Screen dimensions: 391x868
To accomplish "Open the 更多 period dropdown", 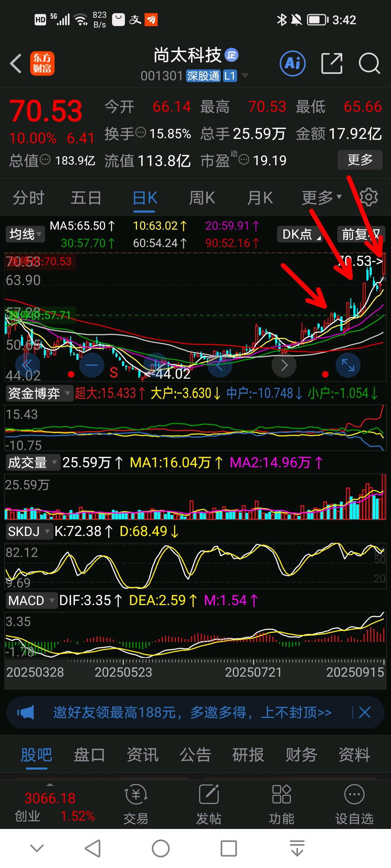I will tap(322, 197).
